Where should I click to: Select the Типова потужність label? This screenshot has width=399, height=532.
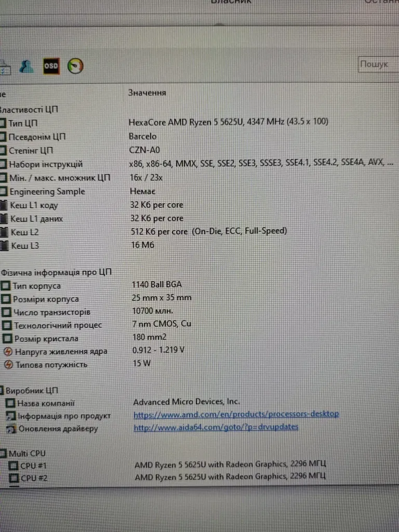click(51, 365)
